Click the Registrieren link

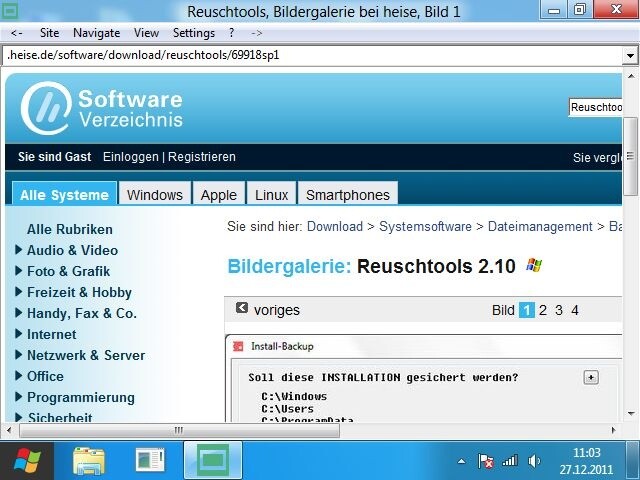pyautogui.click(x=202, y=157)
